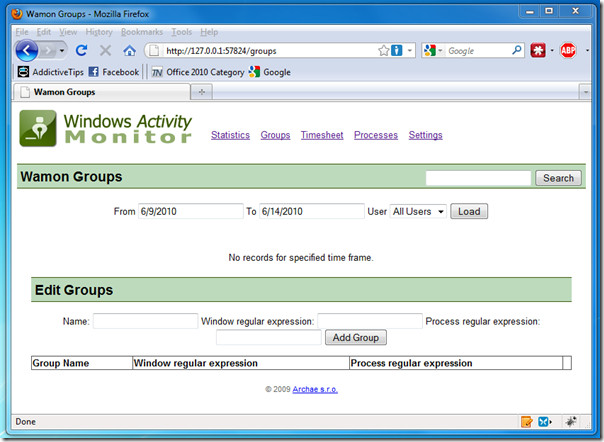The width and height of the screenshot is (604, 442).
Task: Open the Timesheet page link
Action: pyautogui.click(x=322, y=135)
